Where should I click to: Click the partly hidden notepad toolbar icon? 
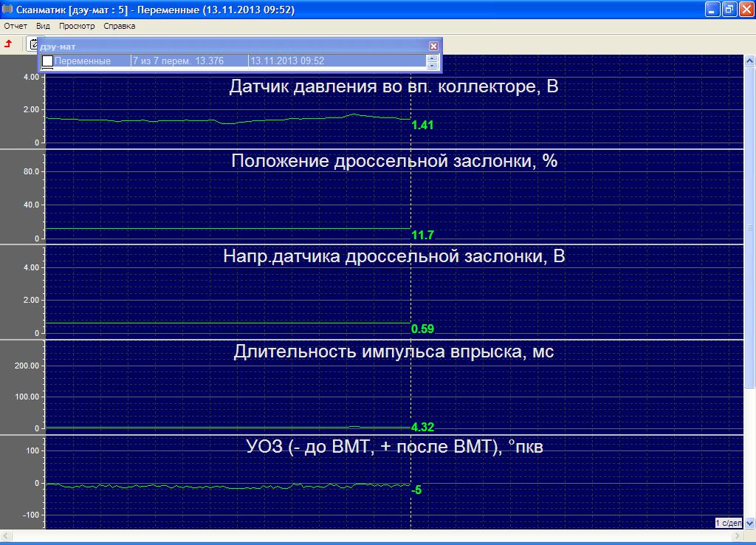32,44
